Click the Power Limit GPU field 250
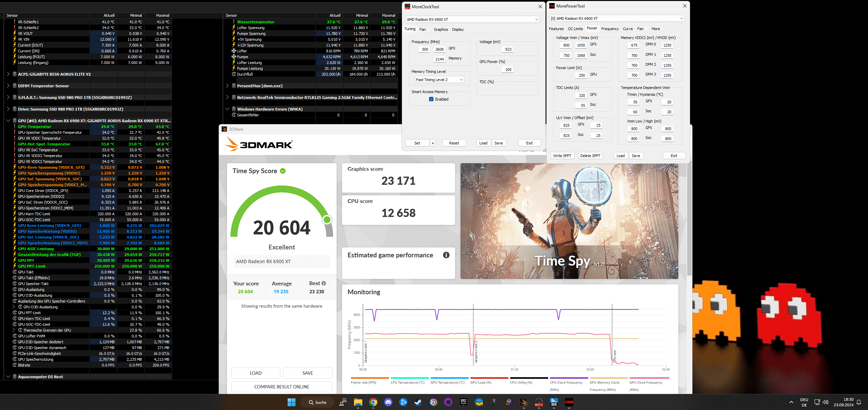Viewport: 868px width, 410px height. 581,75
